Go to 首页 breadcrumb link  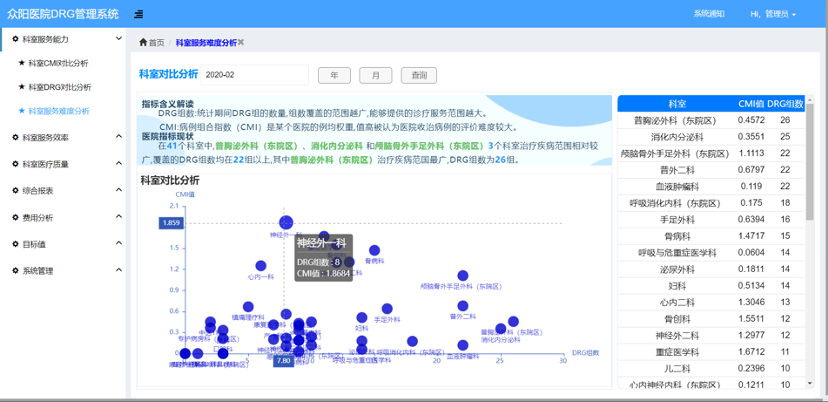(x=156, y=43)
